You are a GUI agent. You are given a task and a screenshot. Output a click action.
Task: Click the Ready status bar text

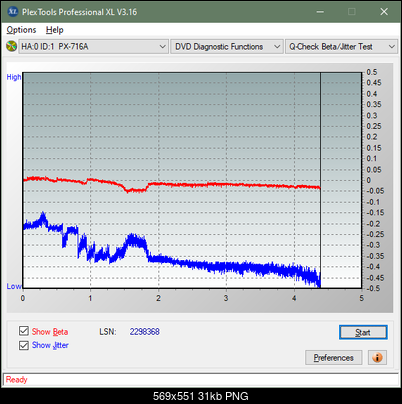(x=17, y=380)
